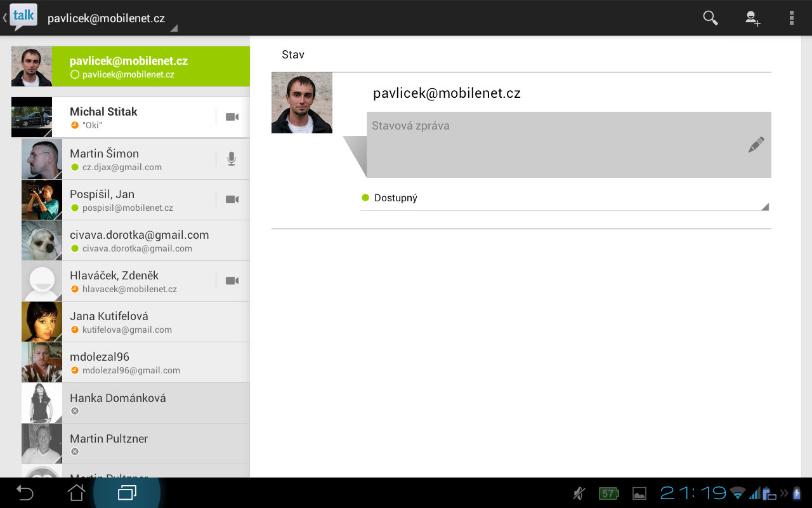
Task: Tap Hanka Dománková's avatar thumbnail
Action: click(x=42, y=403)
